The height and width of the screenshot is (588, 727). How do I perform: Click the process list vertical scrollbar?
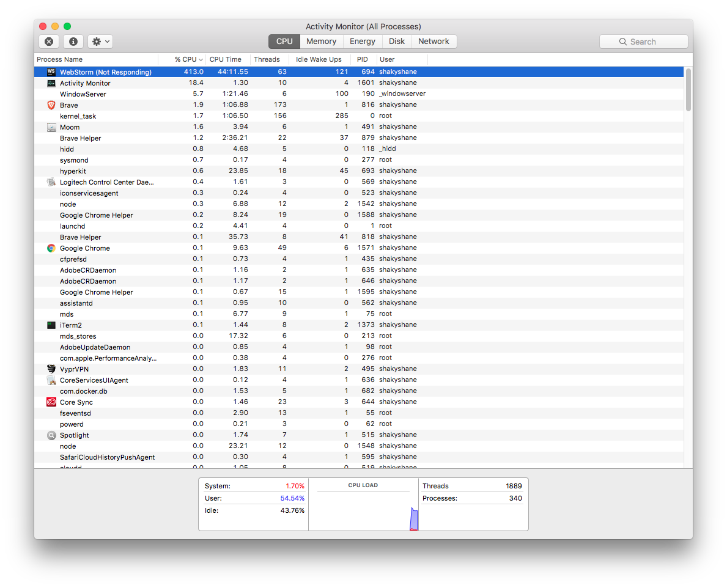coord(688,90)
